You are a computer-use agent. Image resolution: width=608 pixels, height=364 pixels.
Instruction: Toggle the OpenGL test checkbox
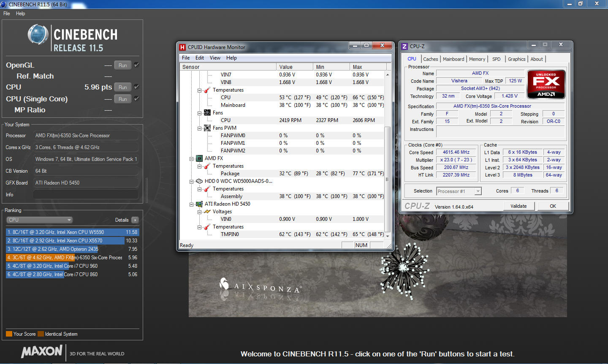pos(136,65)
